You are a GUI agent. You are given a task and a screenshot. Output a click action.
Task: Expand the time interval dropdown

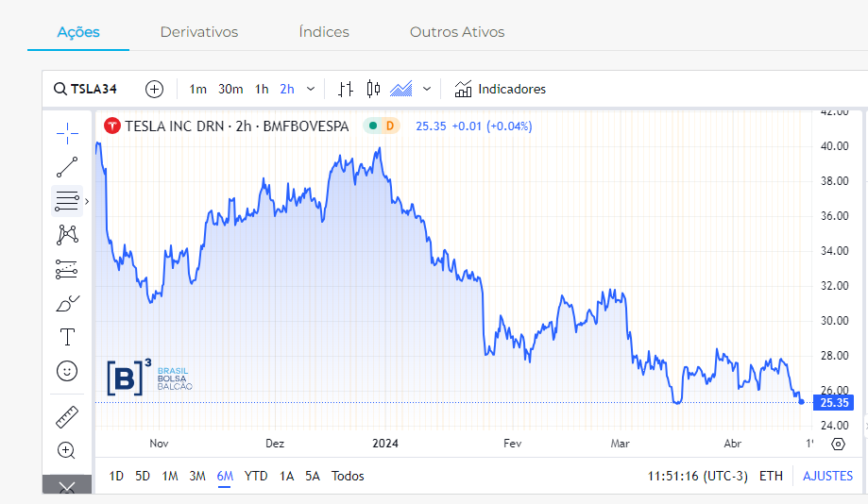(x=311, y=89)
